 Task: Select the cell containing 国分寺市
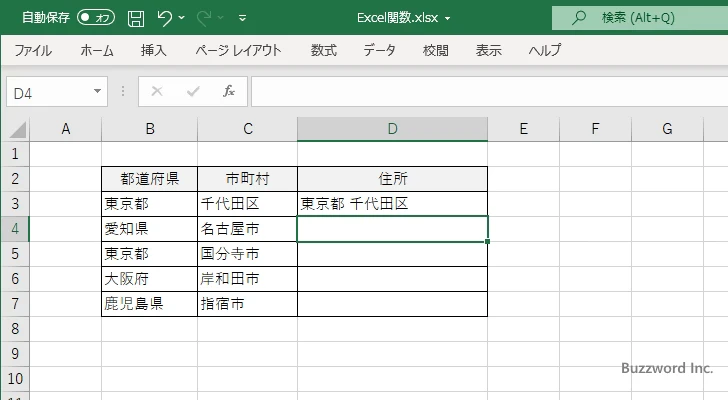[x=247, y=254]
